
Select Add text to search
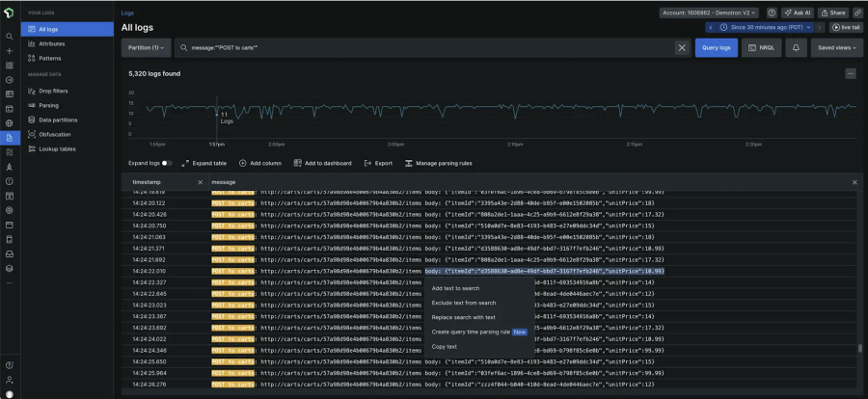click(x=455, y=288)
